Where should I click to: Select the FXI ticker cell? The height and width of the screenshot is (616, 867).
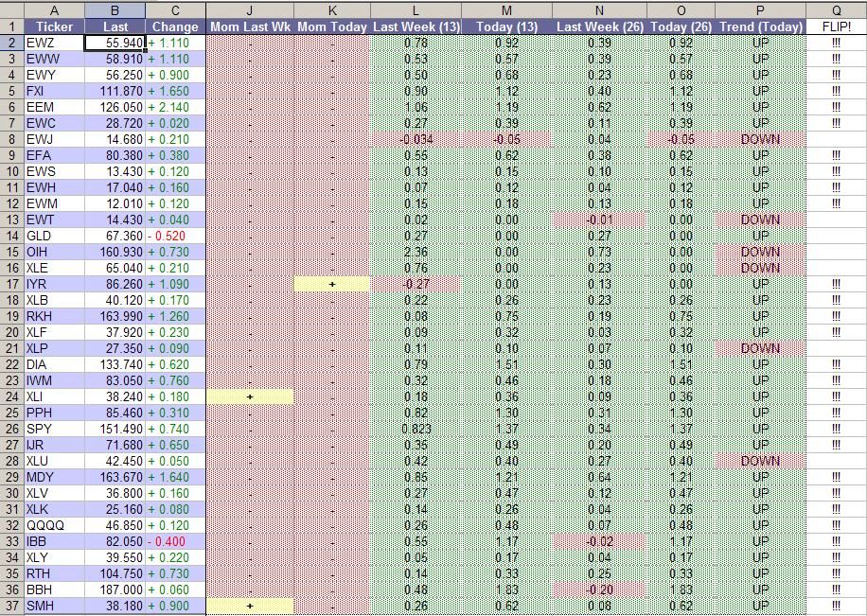pos(54,91)
